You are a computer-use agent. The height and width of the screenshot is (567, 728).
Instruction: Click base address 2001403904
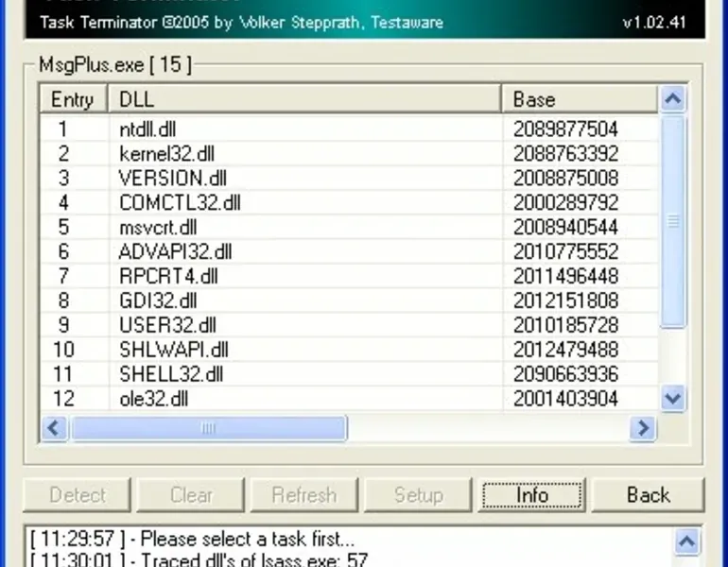(565, 399)
